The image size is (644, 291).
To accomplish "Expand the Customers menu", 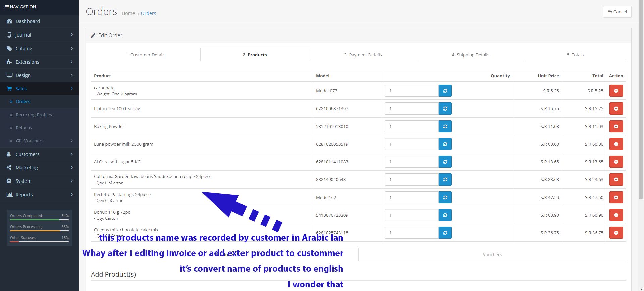I will [x=39, y=154].
